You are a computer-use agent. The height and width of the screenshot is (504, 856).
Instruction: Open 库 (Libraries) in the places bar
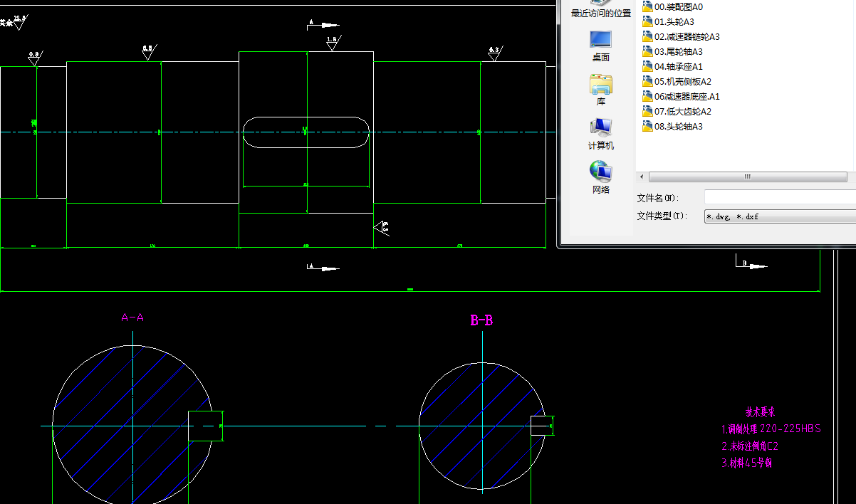coord(600,90)
